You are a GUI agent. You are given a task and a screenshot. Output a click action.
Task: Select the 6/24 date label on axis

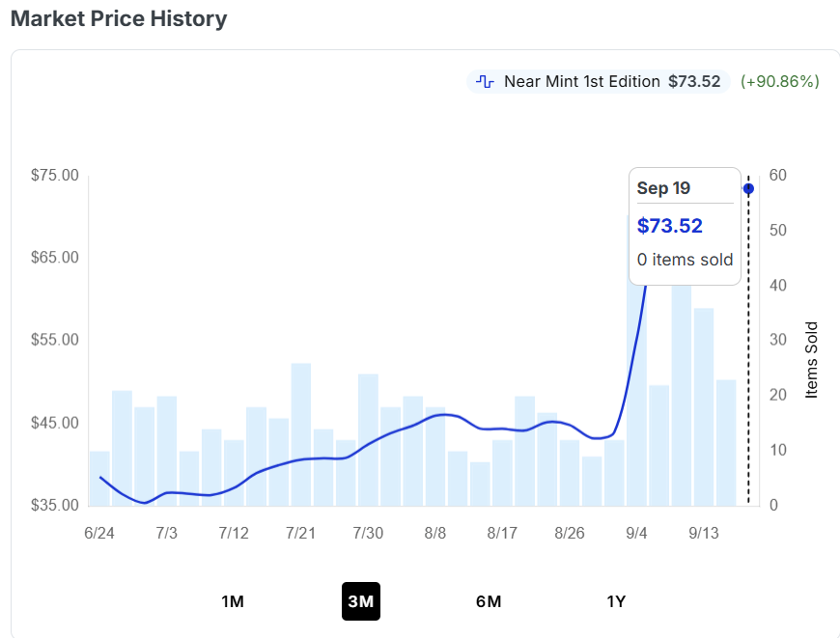[99, 533]
